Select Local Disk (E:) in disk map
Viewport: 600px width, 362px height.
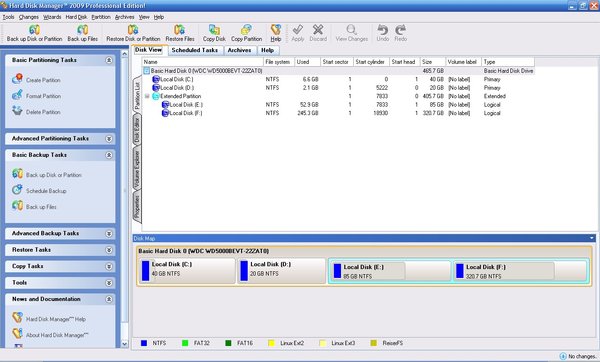click(x=390, y=271)
